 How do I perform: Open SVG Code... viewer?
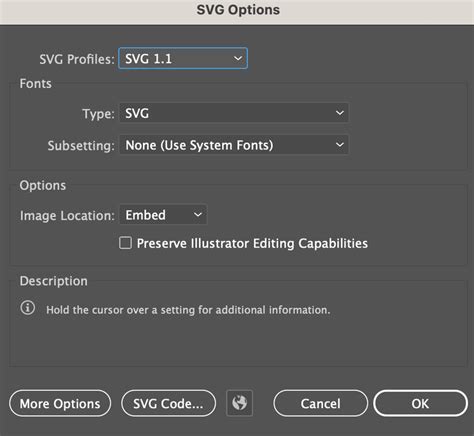click(x=168, y=403)
